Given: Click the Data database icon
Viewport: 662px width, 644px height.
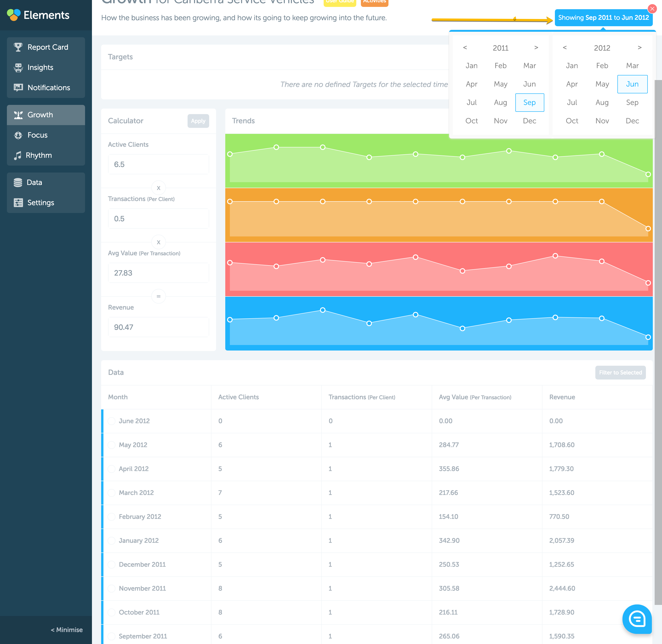Looking at the screenshot, I should click(17, 183).
